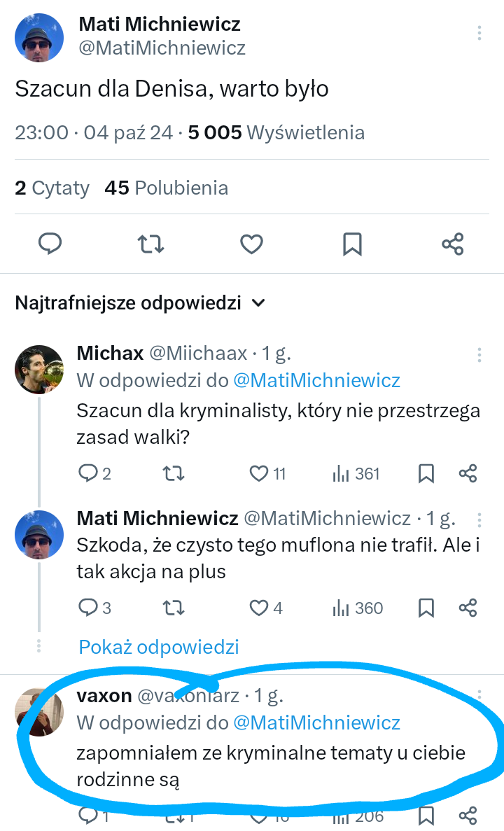Share Mati's reply about 'akcja na plus'
The image size is (504, 831).
point(468,608)
